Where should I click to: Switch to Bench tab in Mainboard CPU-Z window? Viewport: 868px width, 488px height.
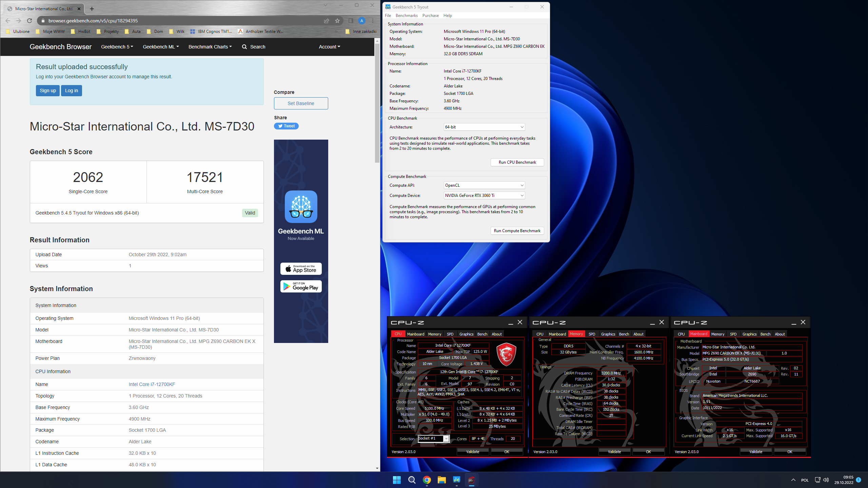coord(765,334)
